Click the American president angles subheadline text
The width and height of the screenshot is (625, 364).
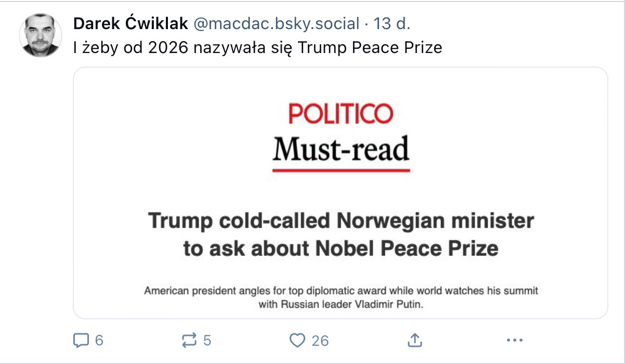(x=341, y=291)
